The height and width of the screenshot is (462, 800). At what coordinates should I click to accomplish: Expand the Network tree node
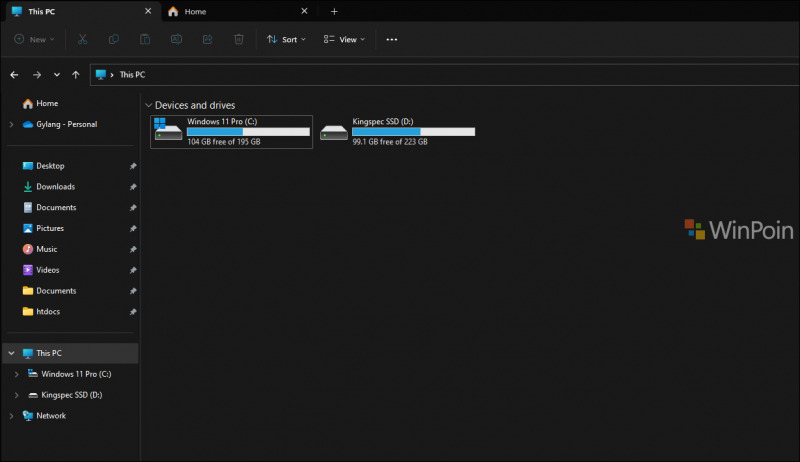tap(11, 416)
